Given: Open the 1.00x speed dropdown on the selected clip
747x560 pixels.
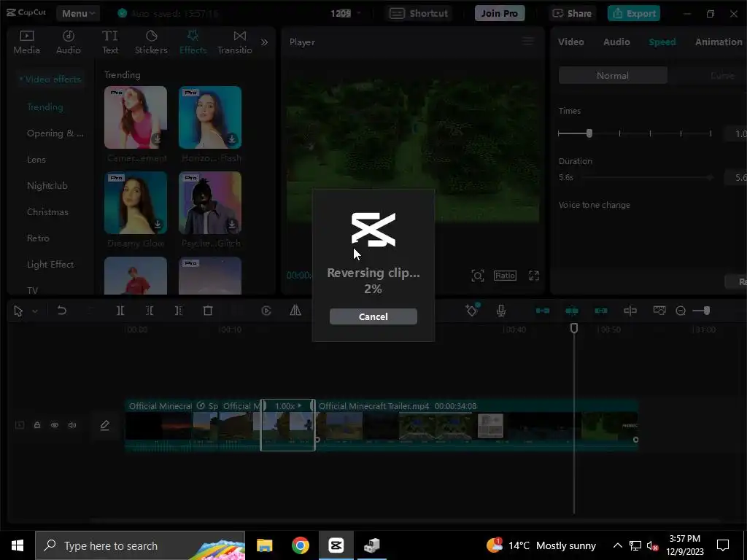Looking at the screenshot, I should click(287, 406).
